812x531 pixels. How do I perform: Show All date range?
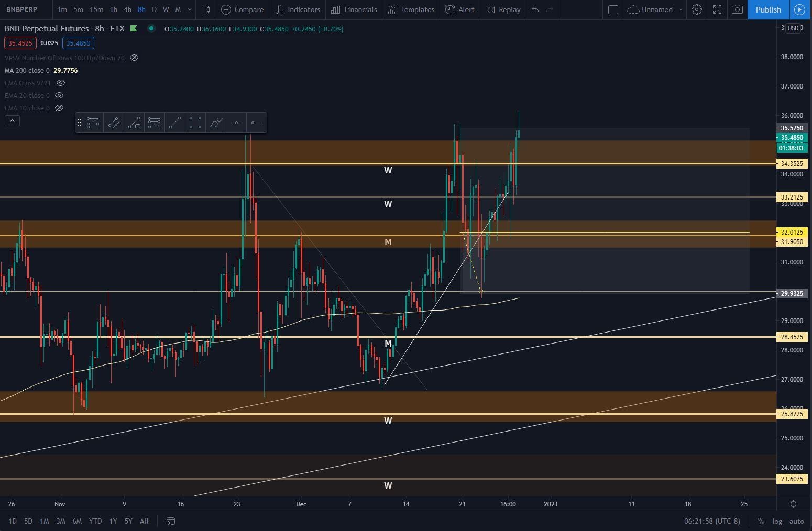coord(144,521)
